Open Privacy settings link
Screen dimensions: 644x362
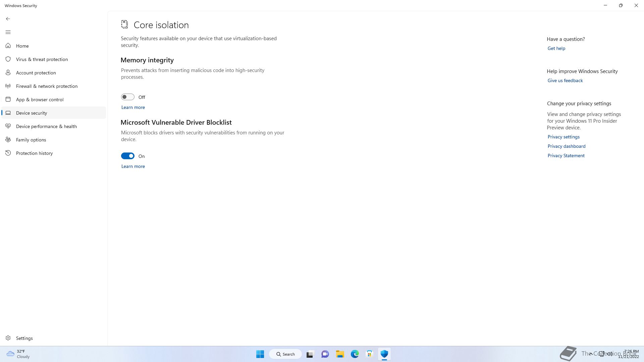563,137
